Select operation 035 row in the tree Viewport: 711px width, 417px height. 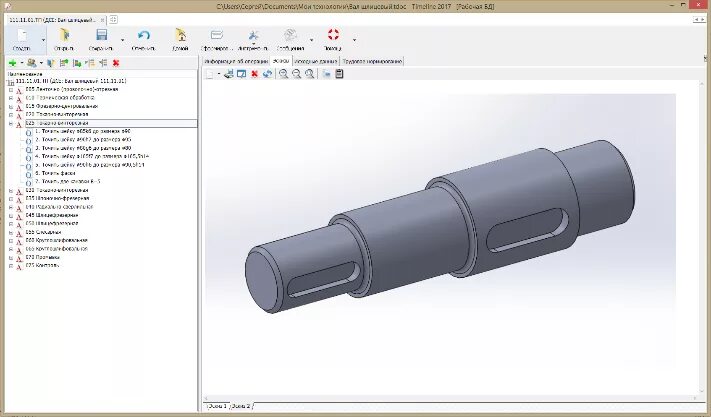click(57, 199)
